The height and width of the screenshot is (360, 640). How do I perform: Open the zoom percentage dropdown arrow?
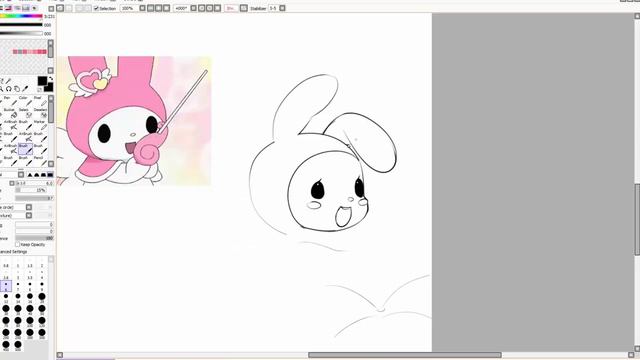tap(142, 8)
